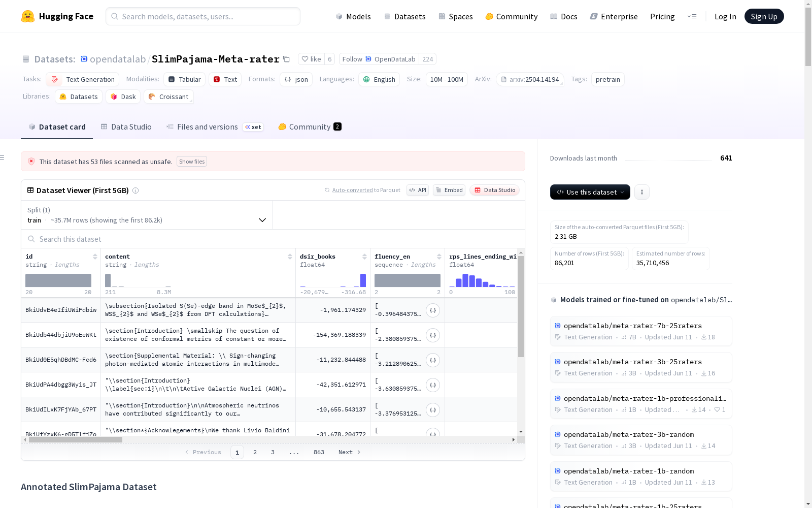Jump to page 863 of the dataset

point(319,452)
